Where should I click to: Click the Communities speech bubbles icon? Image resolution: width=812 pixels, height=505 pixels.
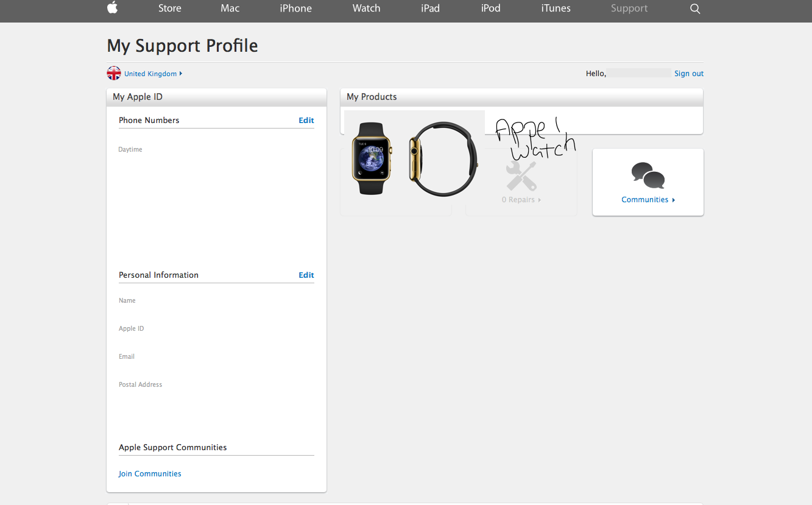coord(648,176)
